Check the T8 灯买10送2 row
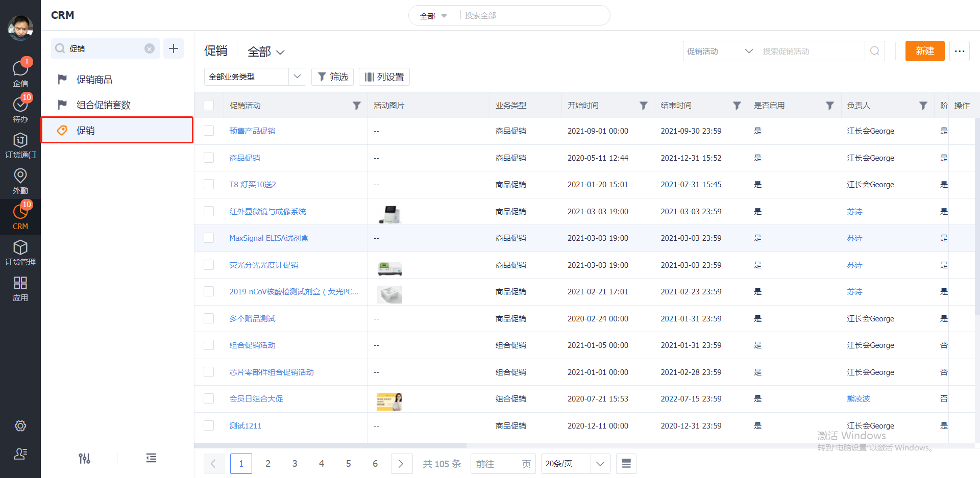 click(x=209, y=184)
